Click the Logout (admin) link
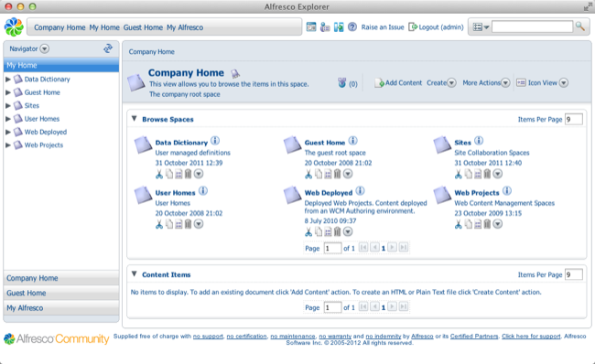The height and width of the screenshot is (364, 595). pyautogui.click(x=436, y=27)
